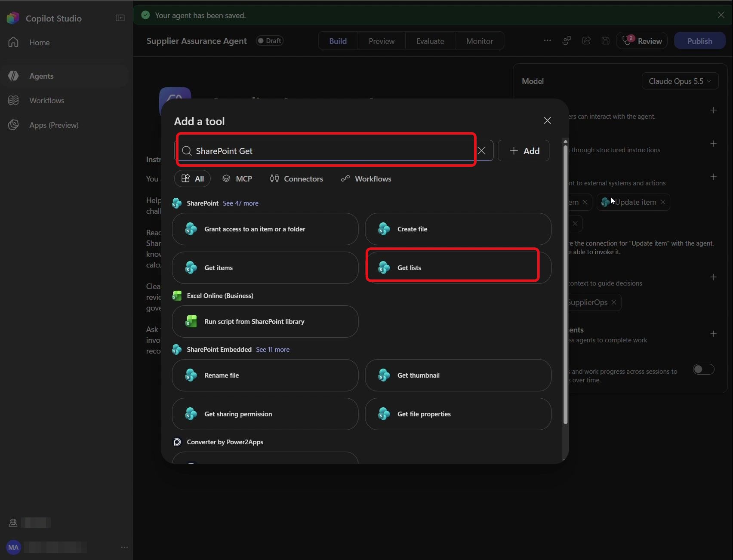Add structured instructions with plus icon
Image resolution: width=733 pixels, height=560 pixels.
714,144
